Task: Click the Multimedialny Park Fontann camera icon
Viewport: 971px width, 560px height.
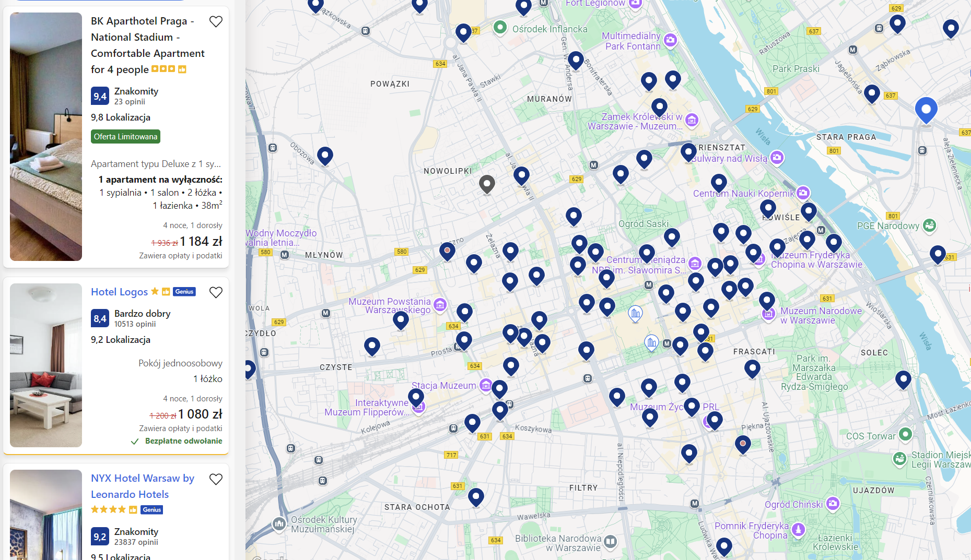Action: pos(670,40)
